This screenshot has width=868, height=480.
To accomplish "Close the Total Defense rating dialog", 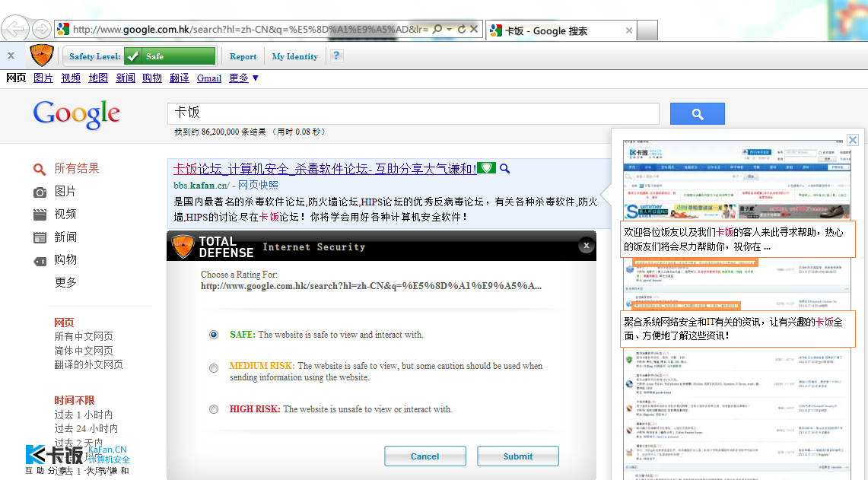I will click(587, 245).
